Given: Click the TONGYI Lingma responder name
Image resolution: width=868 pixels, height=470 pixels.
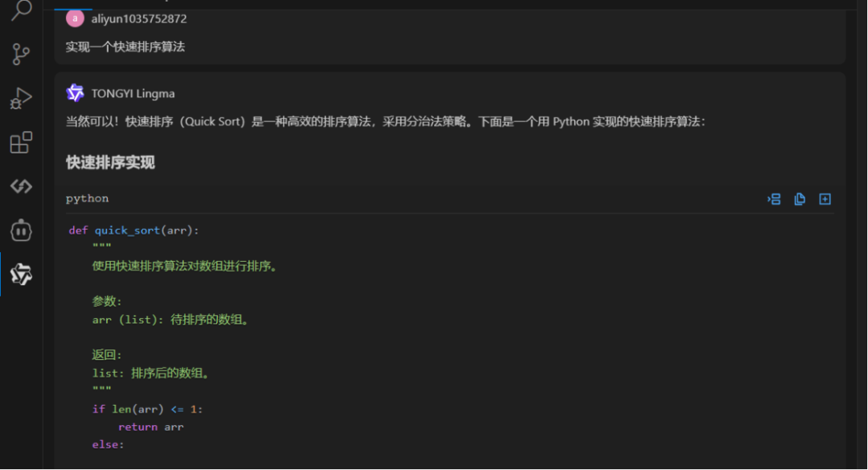Looking at the screenshot, I should [133, 93].
